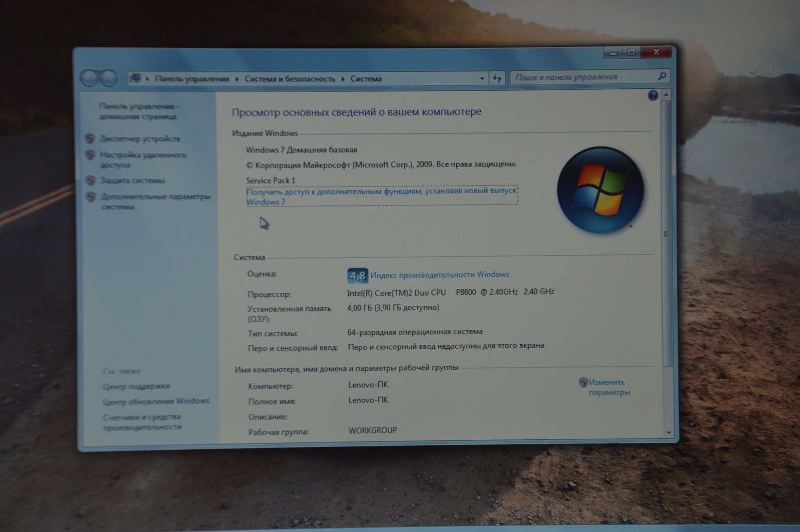Open Центр поддержки link
The width and height of the screenshot is (800, 532).
(x=136, y=386)
